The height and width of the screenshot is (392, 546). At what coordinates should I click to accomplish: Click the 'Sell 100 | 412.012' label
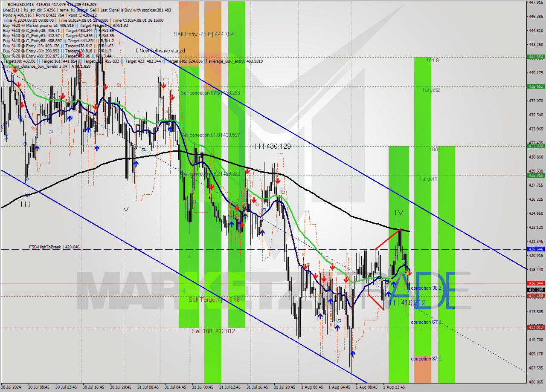pyautogui.click(x=213, y=331)
